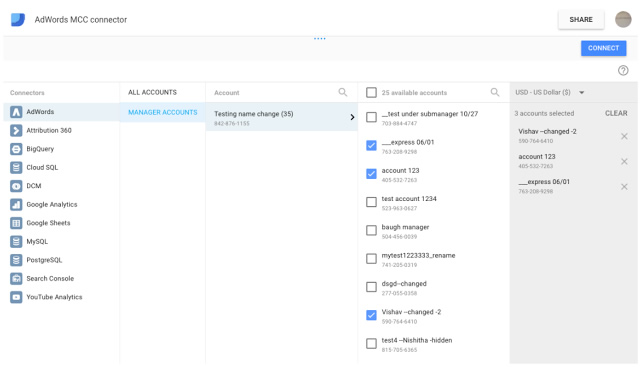Select the Attribution 360 connector icon
The width and height of the screenshot is (640, 367).
point(16,131)
